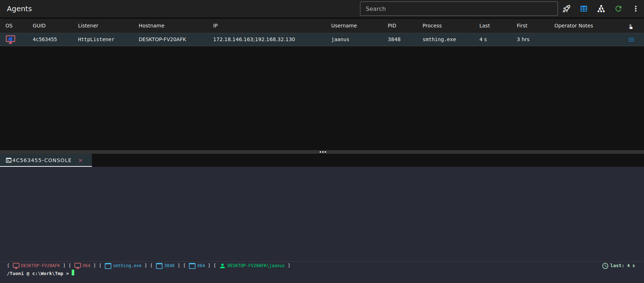Switch to agent tree graph view
The height and width of the screenshot is (283, 644).
tap(601, 9)
